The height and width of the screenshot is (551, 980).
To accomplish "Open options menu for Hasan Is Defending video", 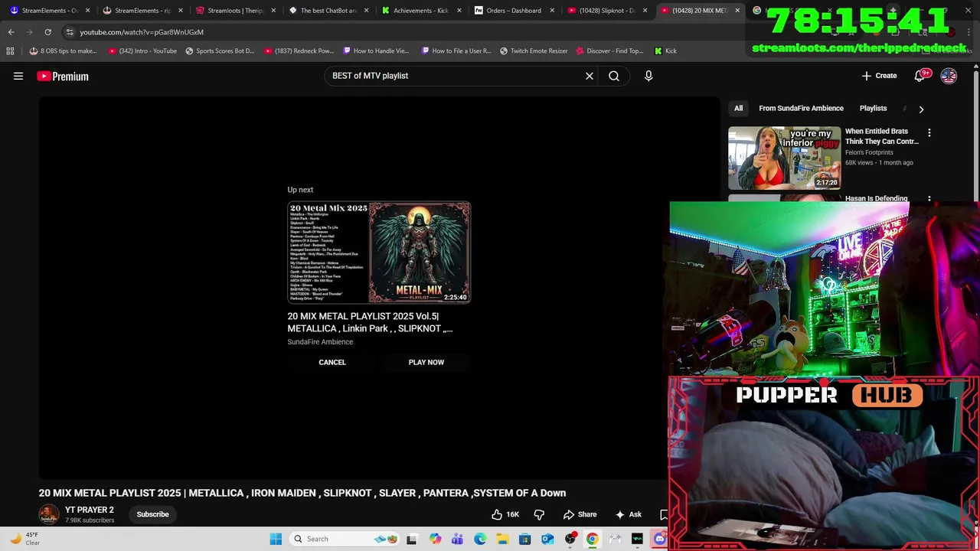I will pyautogui.click(x=929, y=199).
